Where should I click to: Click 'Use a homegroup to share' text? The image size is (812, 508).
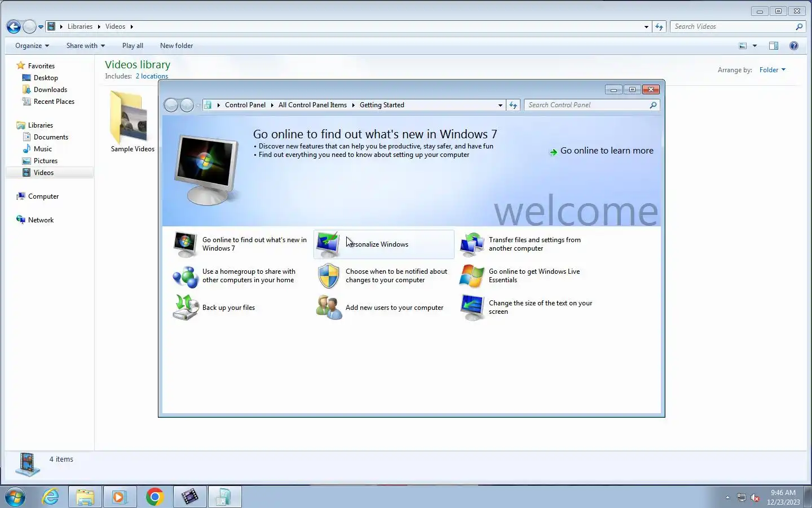[249, 275]
